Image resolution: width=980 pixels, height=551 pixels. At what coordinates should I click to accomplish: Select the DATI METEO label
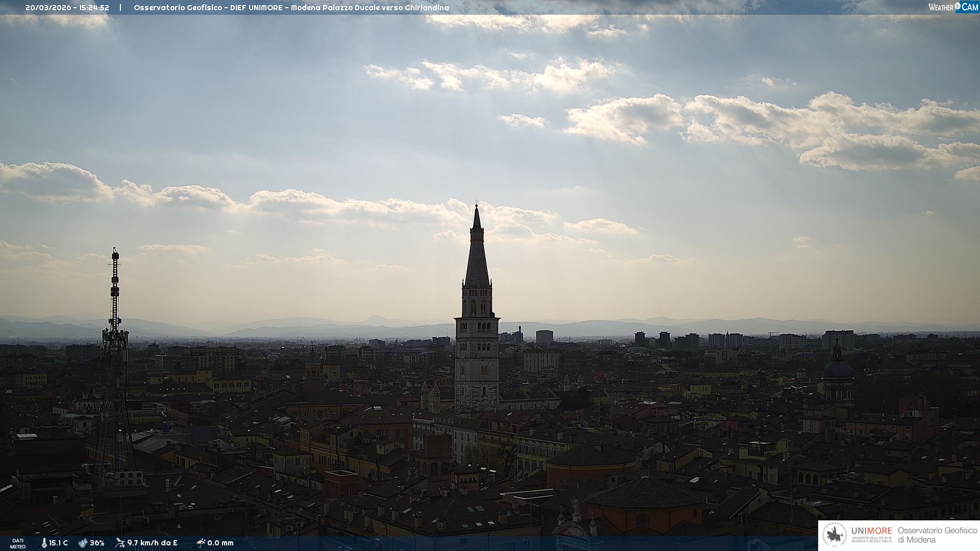tap(18, 543)
